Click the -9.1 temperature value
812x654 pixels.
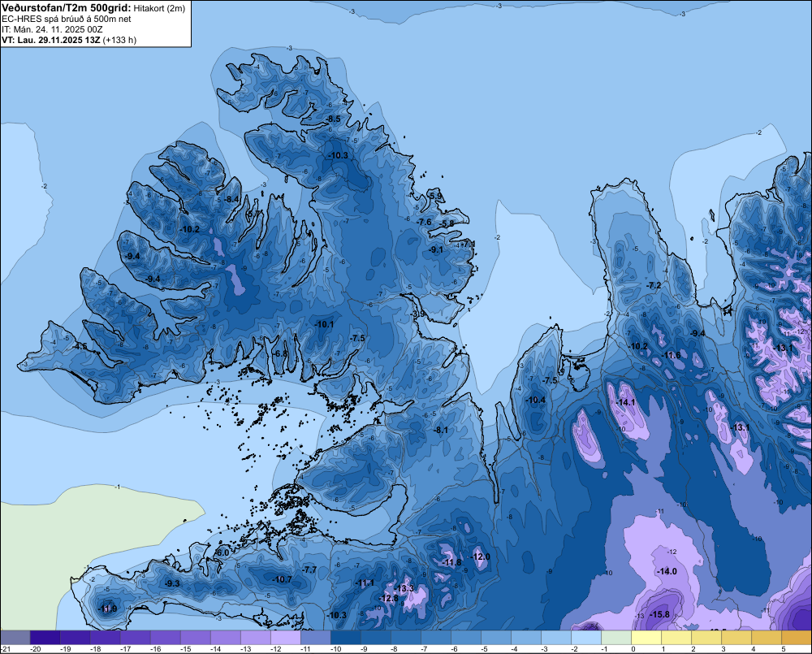tap(436, 249)
